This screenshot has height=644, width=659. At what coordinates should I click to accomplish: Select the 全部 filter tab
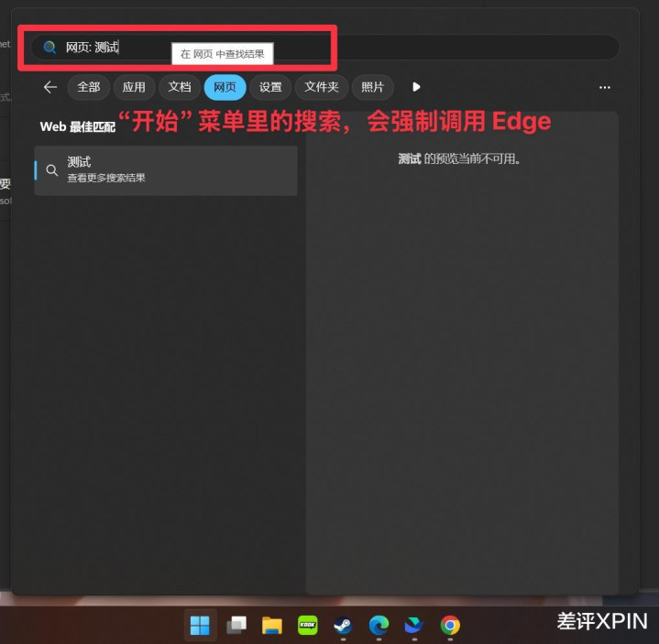[89, 87]
